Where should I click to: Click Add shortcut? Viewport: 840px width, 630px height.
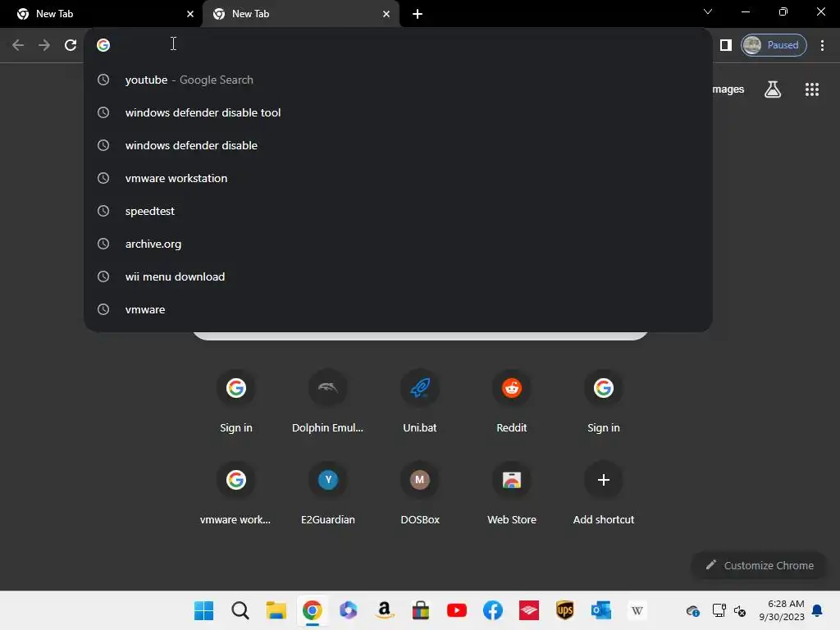point(603,493)
